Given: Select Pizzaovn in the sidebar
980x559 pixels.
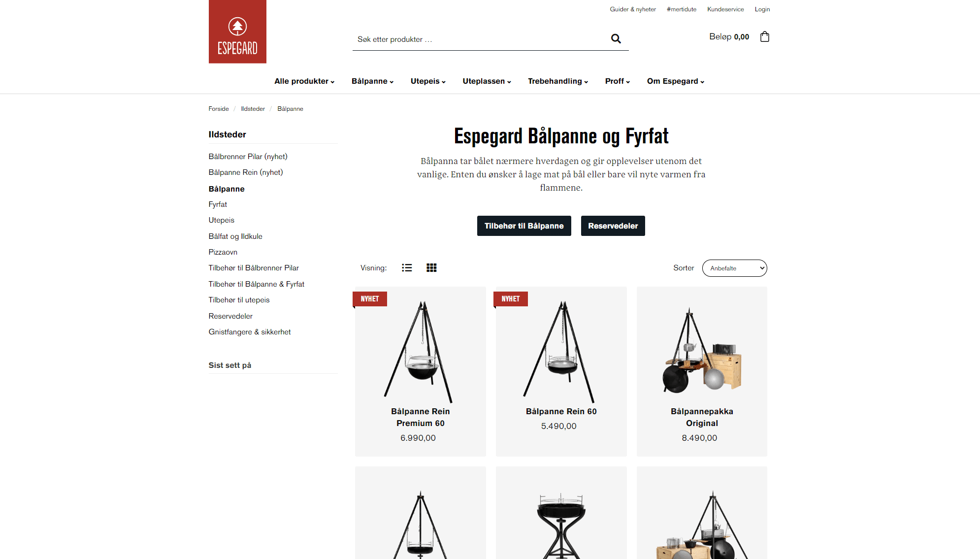Looking at the screenshot, I should coord(223,252).
